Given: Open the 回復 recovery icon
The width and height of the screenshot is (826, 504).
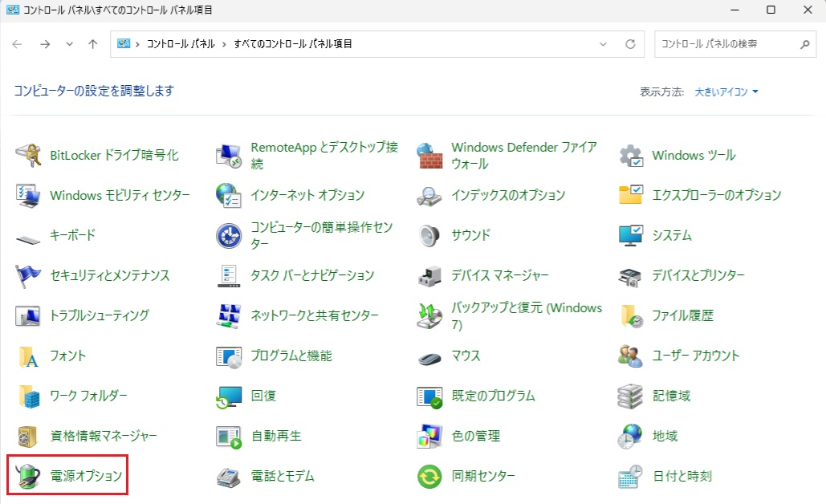Looking at the screenshot, I should coord(229,396).
